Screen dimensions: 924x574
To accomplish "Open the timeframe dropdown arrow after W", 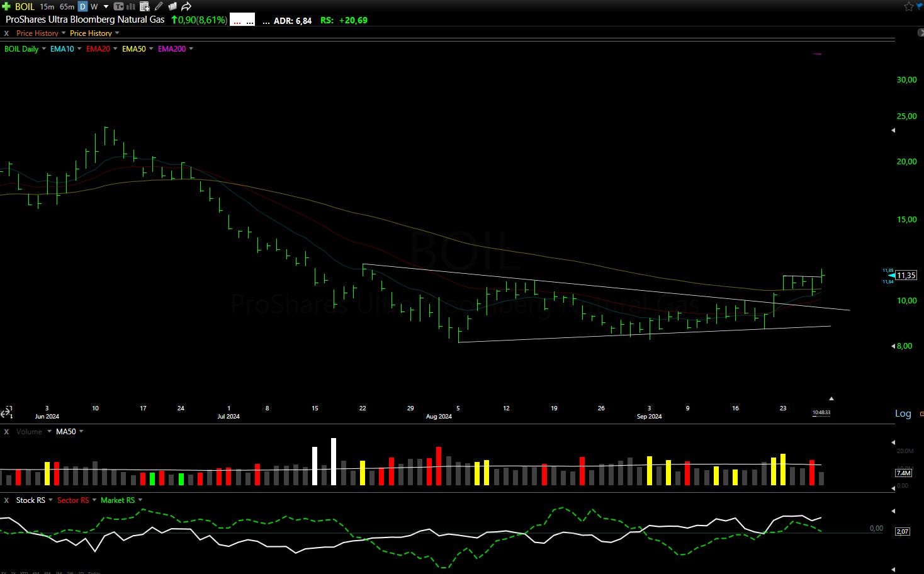I will (x=106, y=7).
